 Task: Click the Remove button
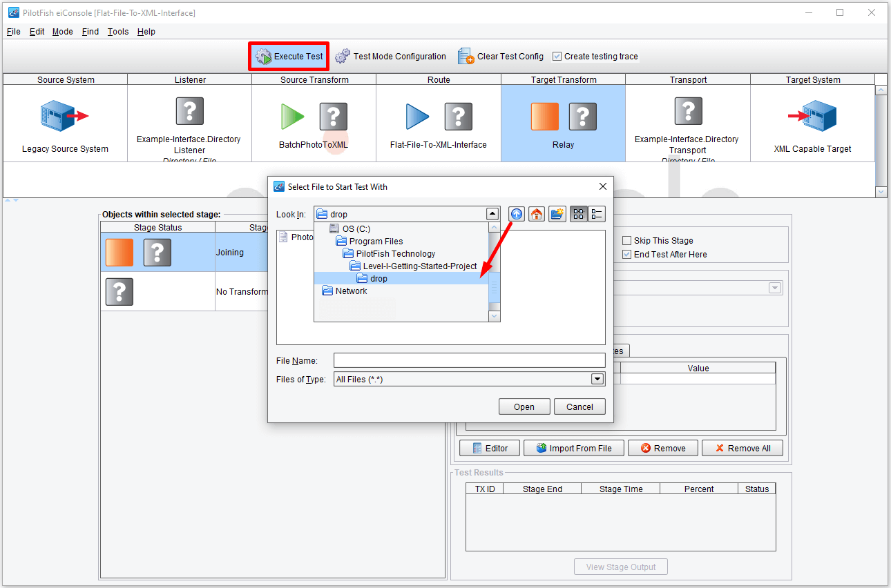click(x=663, y=448)
